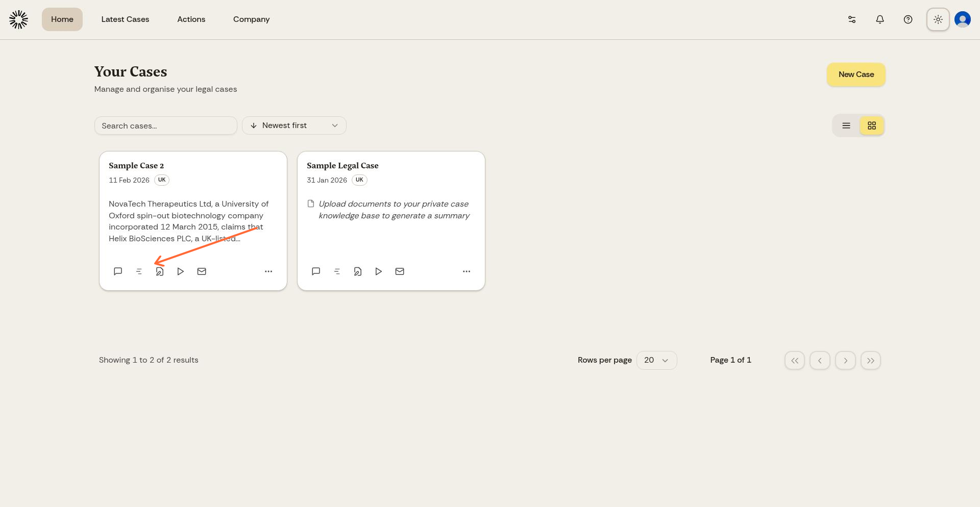
Task: View the summary icon on Sample Case 2
Action: [x=139, y=271]
